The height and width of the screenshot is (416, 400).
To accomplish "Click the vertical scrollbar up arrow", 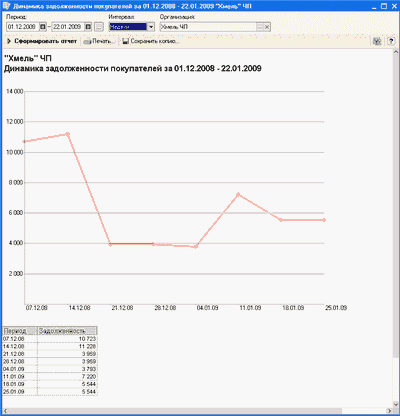I will pos(396,52).
